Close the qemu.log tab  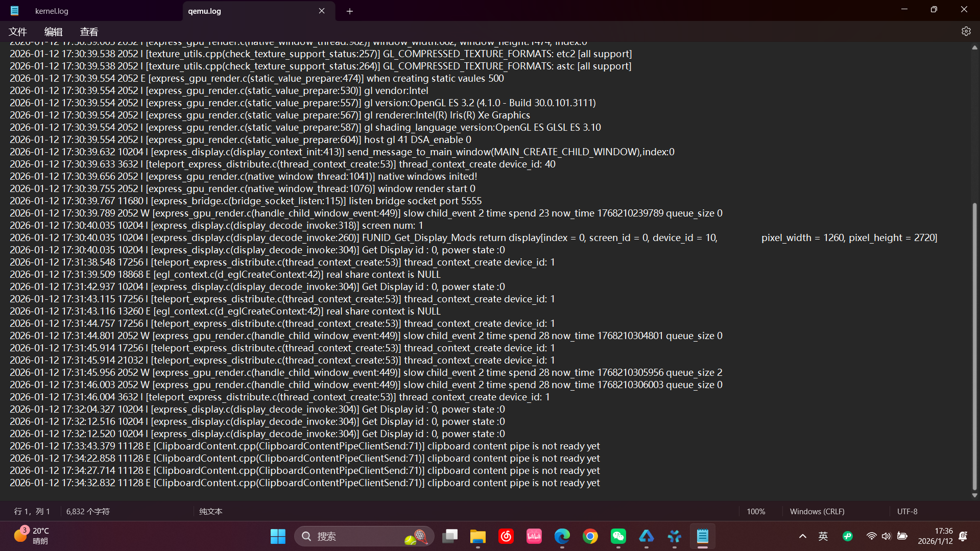[x=322, y=11]
